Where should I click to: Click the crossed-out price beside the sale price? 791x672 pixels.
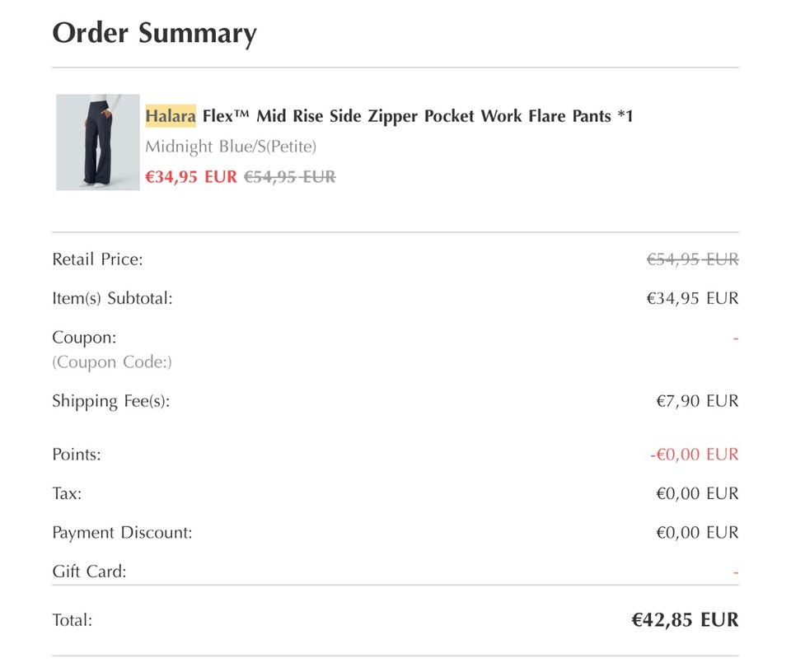point(290,176)
